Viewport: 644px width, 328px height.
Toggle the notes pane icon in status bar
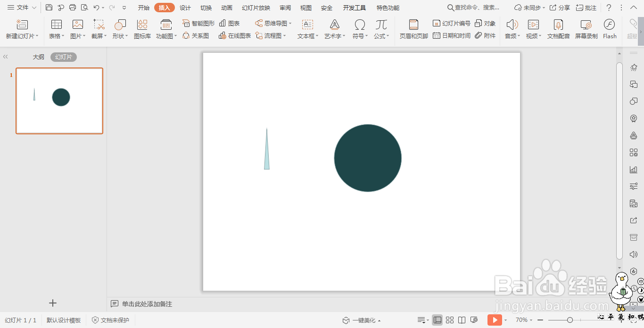point(421,320)
